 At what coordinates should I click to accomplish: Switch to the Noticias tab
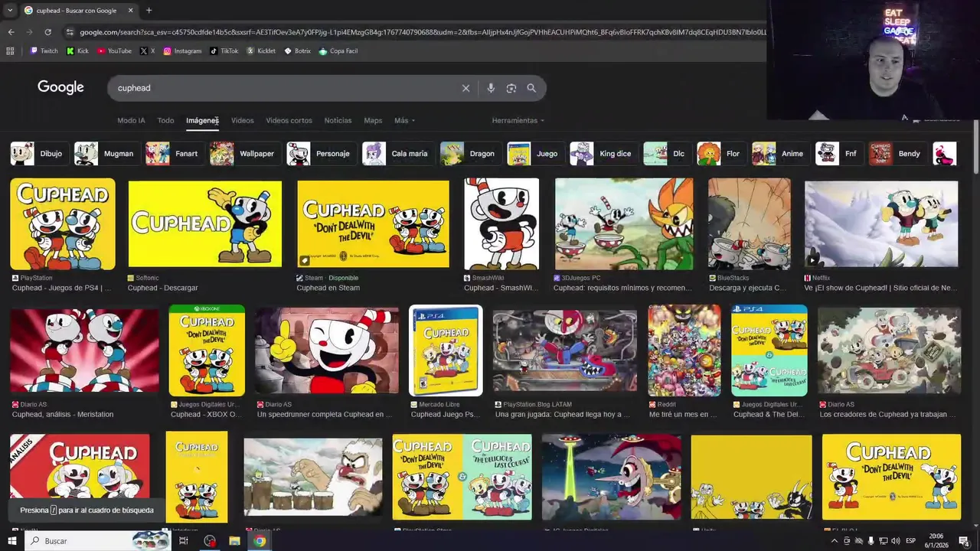coord(338,120)
